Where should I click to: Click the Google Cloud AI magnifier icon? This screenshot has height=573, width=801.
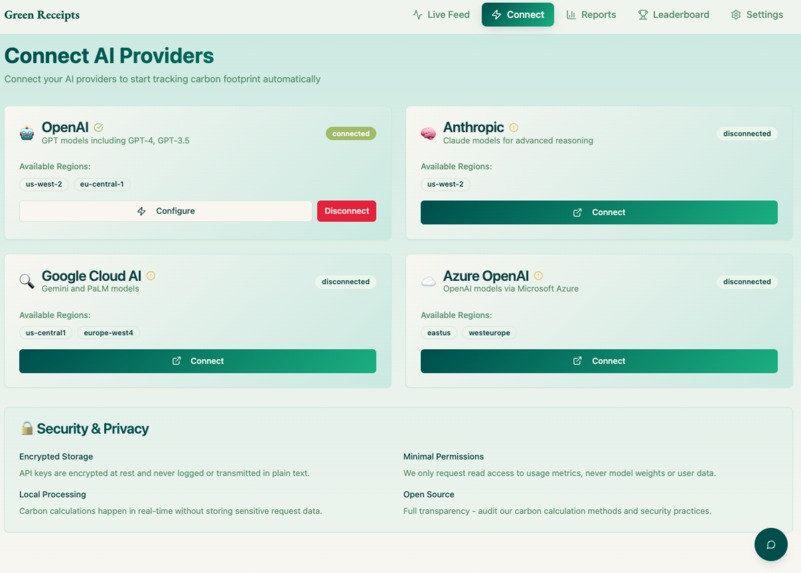27,281
